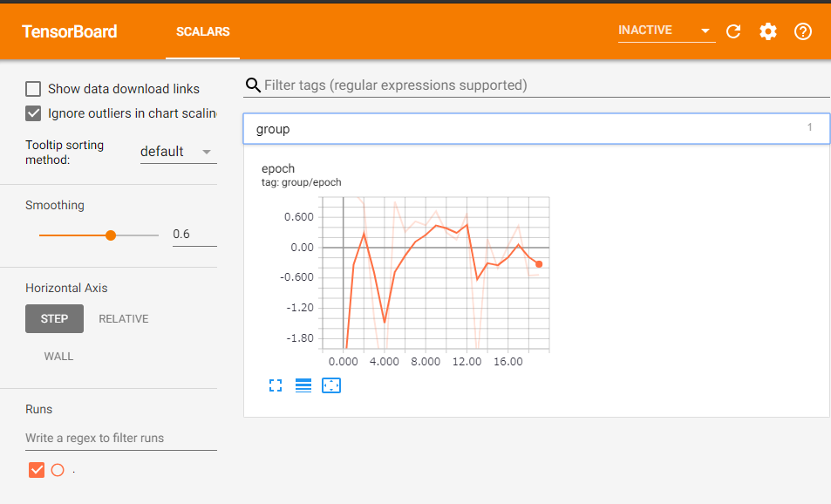Enable Show data download links
The height and width of the screenshot is (504, 831).
[x=32, y=88]
